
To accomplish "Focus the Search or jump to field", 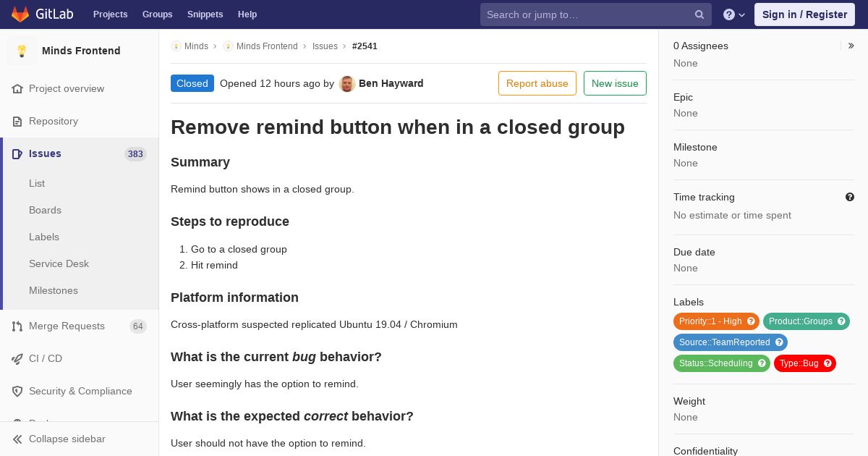I will pyautogui.click(x=595, y=14).
